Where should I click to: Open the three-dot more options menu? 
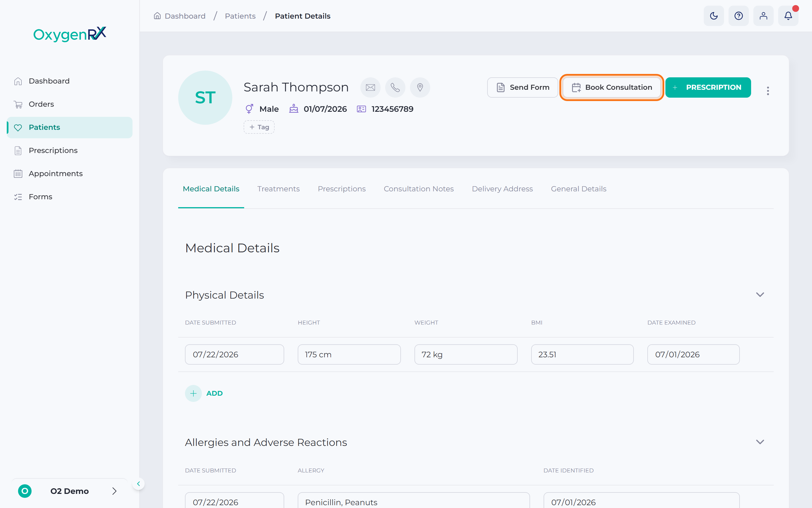point(768,91)
